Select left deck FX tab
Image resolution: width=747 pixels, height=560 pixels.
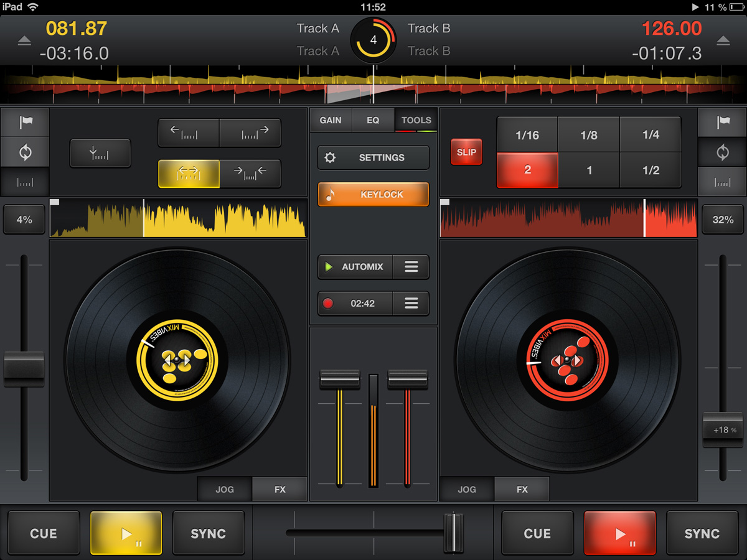[x=280, y=489]
